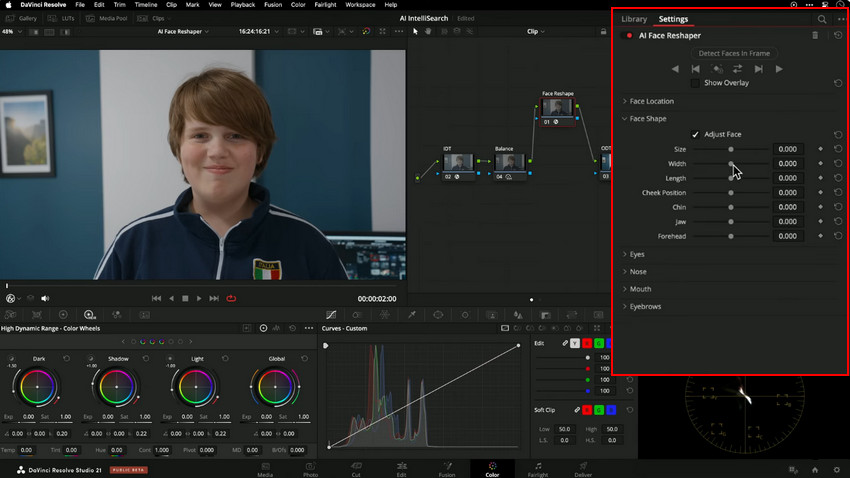Disable the AI Face Reshaper effect toggle
Viewport: 850px width, 478px height.
tap(629, 36)
